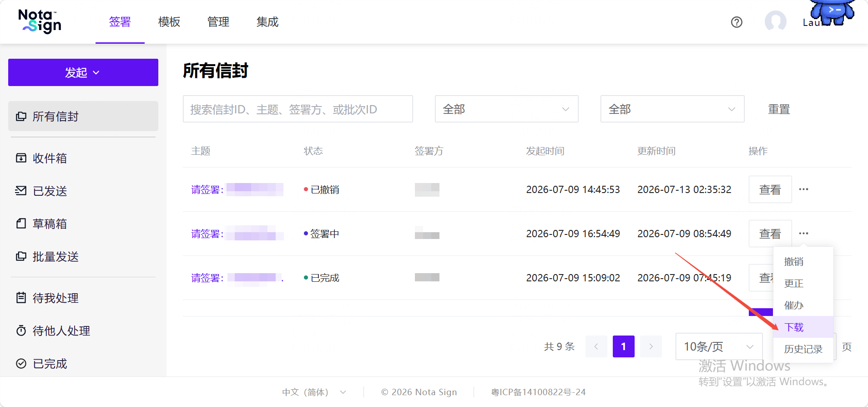Open 待他人处理 with the stopwatch icon
This screenshot has height=407, width=868.
click(x=83, y=331)
